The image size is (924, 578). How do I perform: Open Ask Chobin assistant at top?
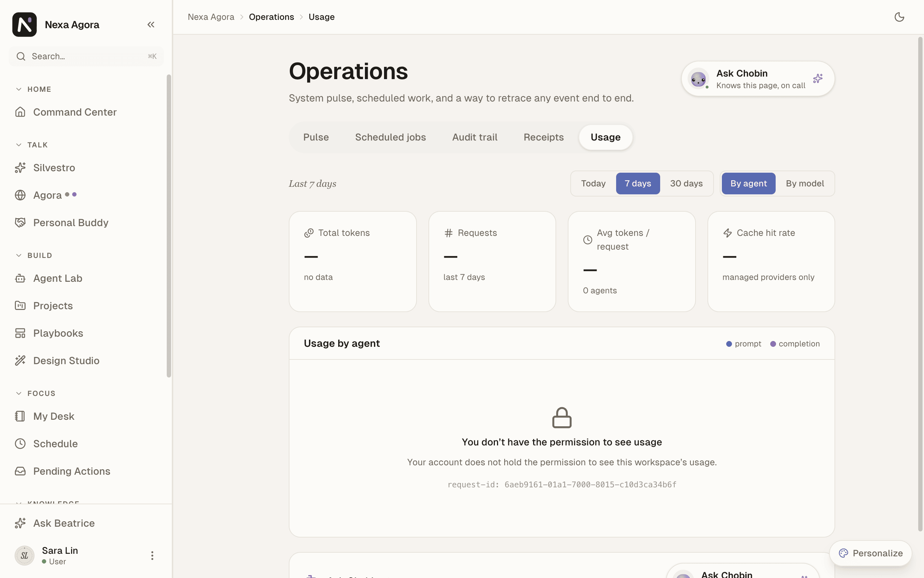(758, 79)
